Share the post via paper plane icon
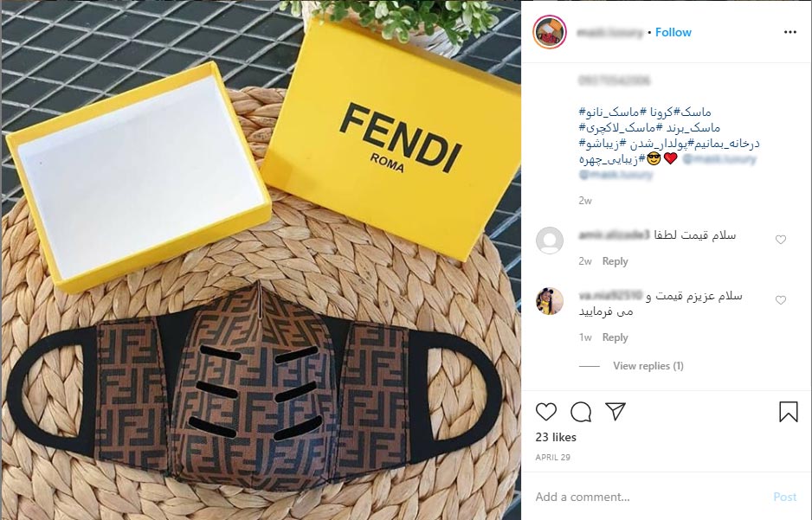This screenshot has height=520, width=812. [615, 411]
